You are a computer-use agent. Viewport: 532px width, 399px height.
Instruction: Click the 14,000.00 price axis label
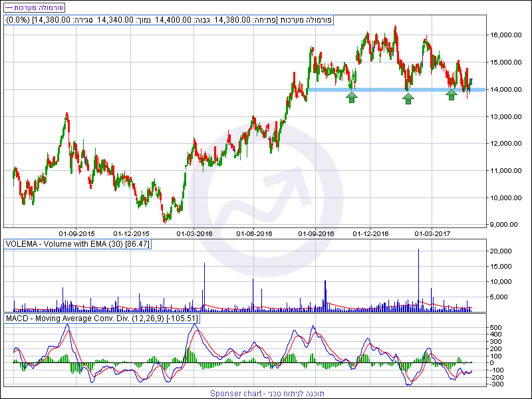(505, 89)
